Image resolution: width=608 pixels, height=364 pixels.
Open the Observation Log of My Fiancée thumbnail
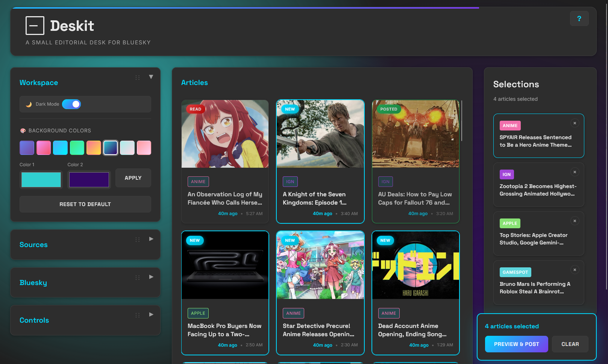[x=225, y=134]
